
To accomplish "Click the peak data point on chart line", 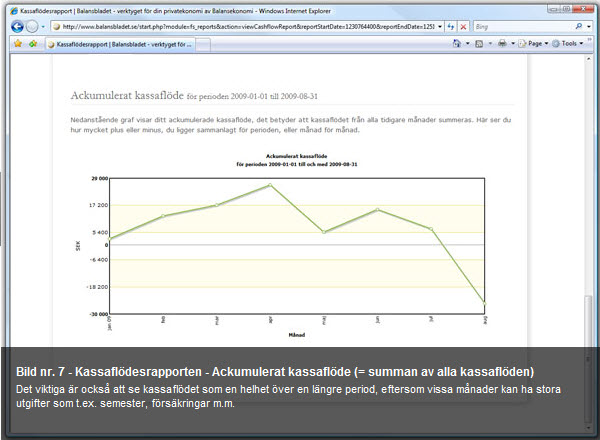I will (269, 185).
